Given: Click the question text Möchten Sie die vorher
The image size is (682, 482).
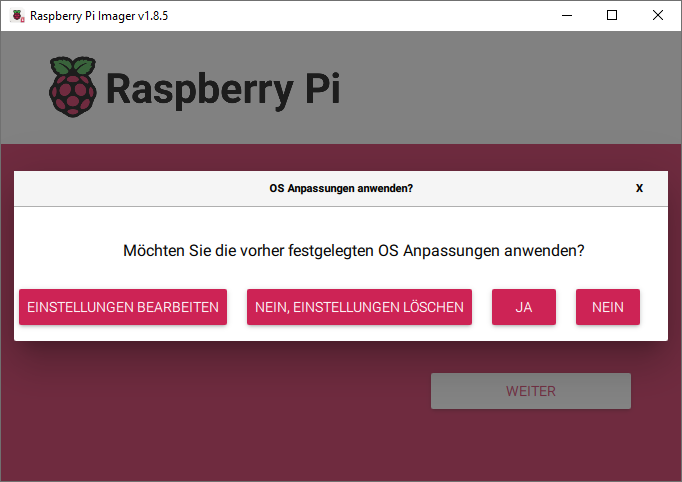Looking at the screenshot, I should coord(204,251).
